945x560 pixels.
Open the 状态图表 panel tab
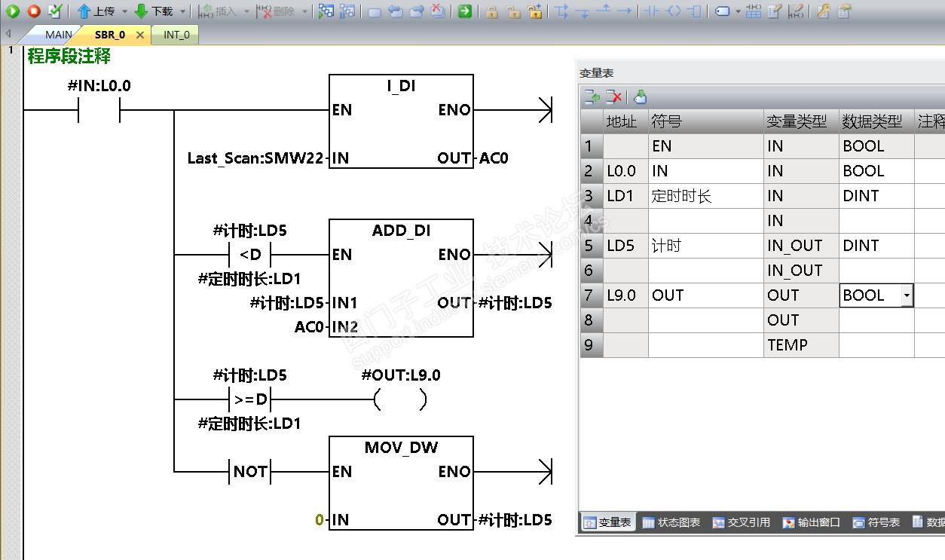coord(671,522)
